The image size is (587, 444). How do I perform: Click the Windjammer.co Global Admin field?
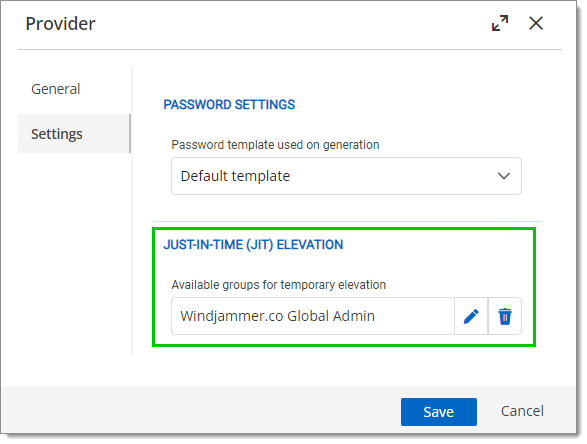click(x=313, y=316)
